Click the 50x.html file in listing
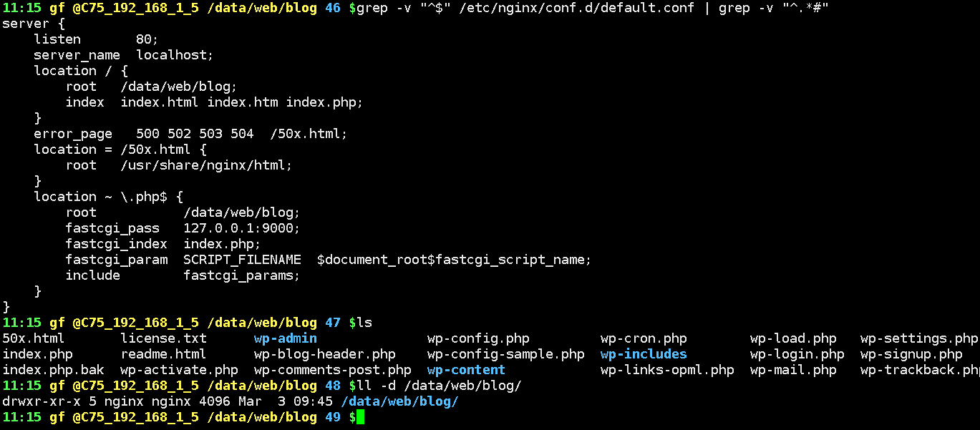The width and height of the screenshot is (980, 430). coord(34,338)
